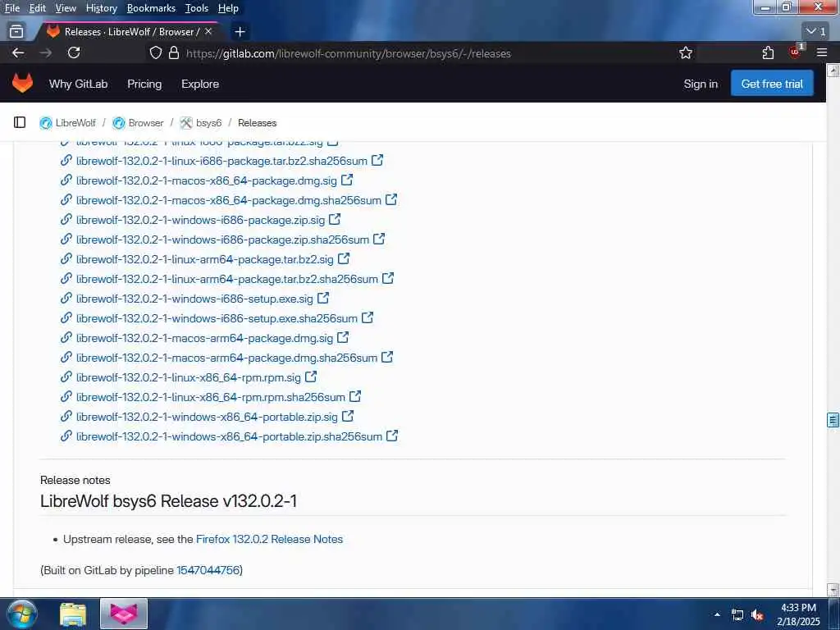Click external icon beside windows-i686-package.zip.sig

(x=335, y=219)
